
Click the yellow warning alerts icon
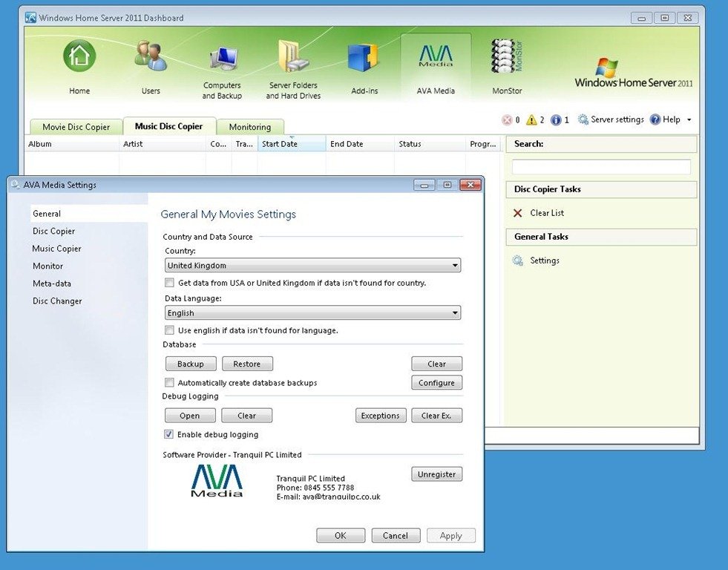pyautogui.click(x=531, y=119)
